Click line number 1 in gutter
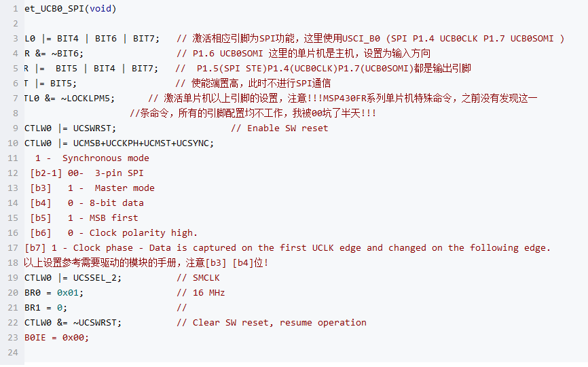This screenshot has width=588, height=367. [16, 9]
